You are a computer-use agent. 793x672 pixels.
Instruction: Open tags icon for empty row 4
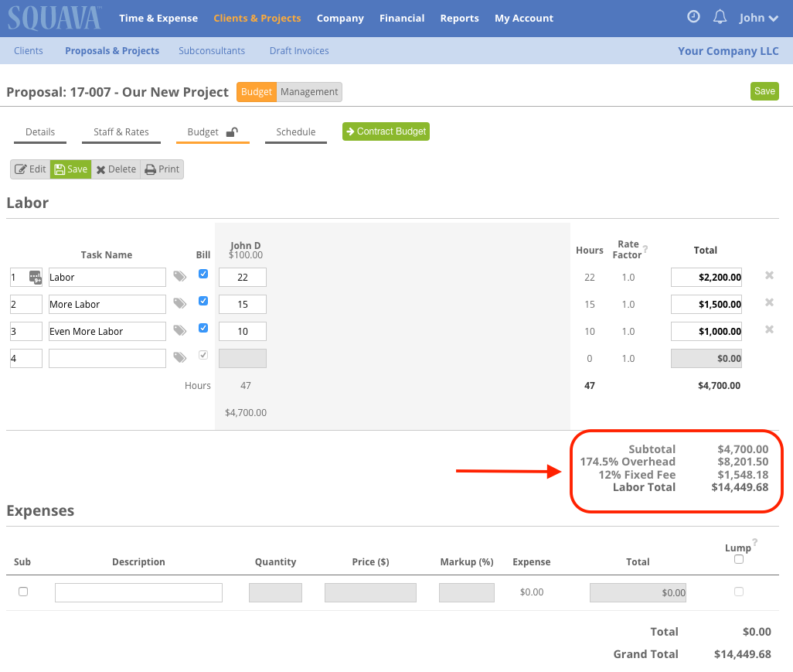(x=179, y=358)
